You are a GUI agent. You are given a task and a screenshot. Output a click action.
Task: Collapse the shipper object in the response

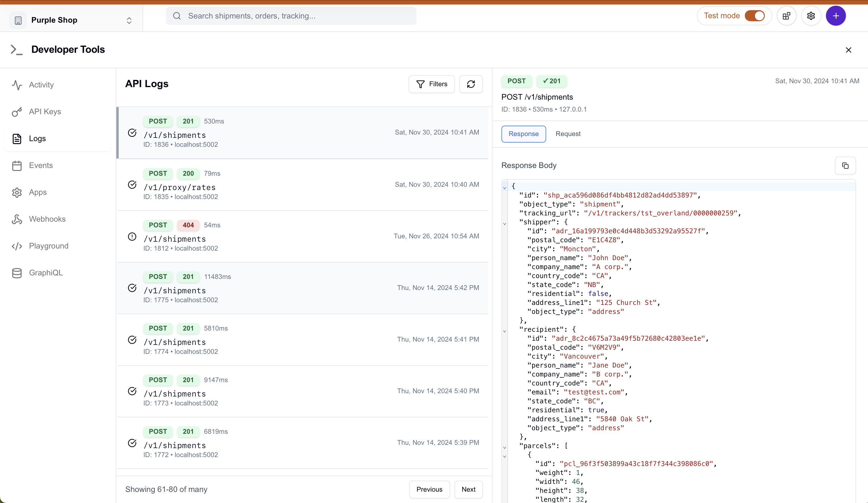(505, 223)
